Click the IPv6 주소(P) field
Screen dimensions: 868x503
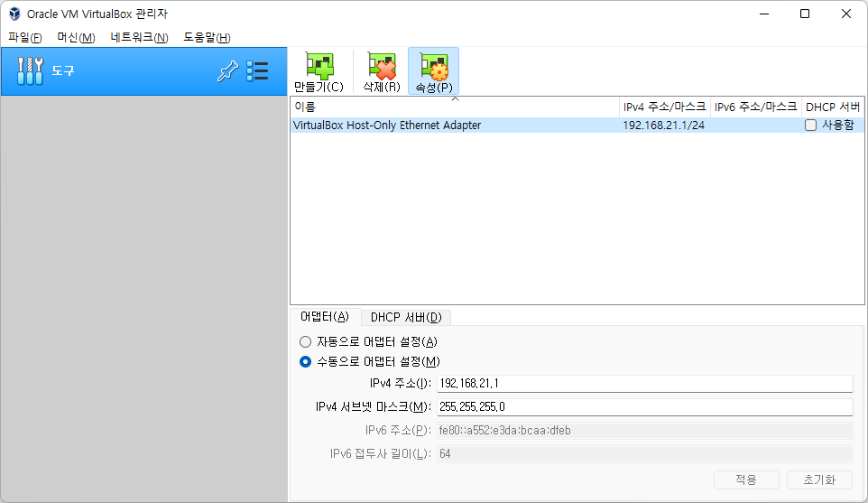click(644, 431)
